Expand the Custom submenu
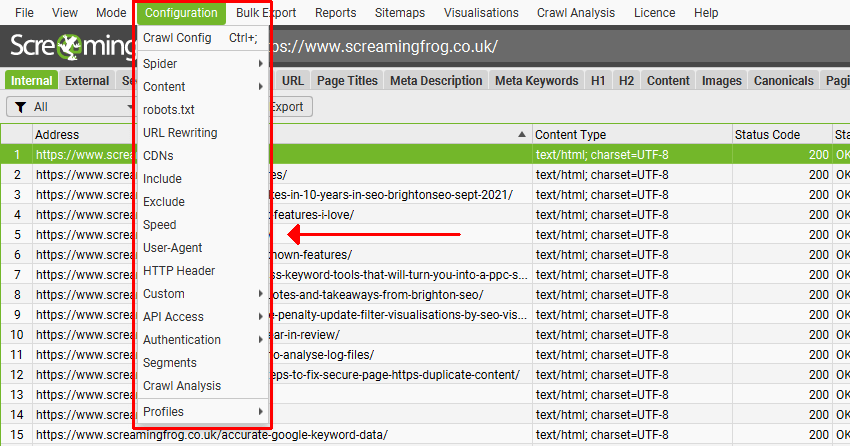Image resolution: width=850 pixels, height=446 pixels. [x=203, y=294]
